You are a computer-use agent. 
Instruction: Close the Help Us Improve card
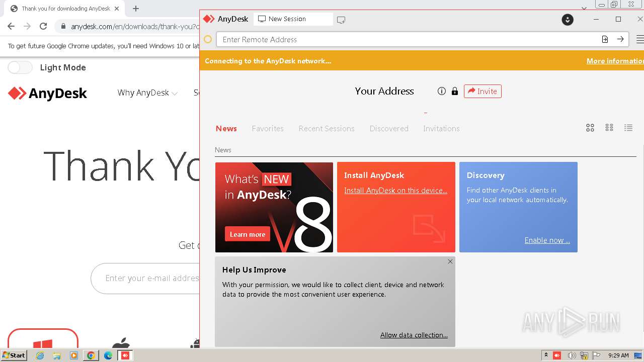(x=450, y=261)
